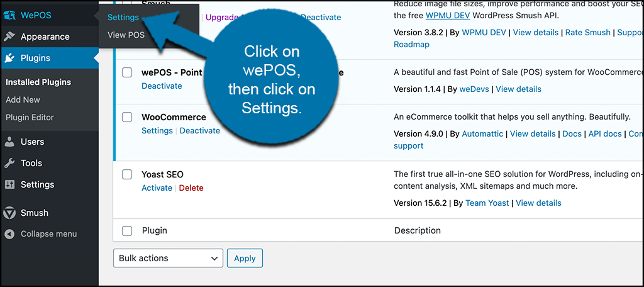Click the Yoast SEO plugin name
Image resolution: width=644 pixels, height=287 pixels.
(x=162, y=174)
